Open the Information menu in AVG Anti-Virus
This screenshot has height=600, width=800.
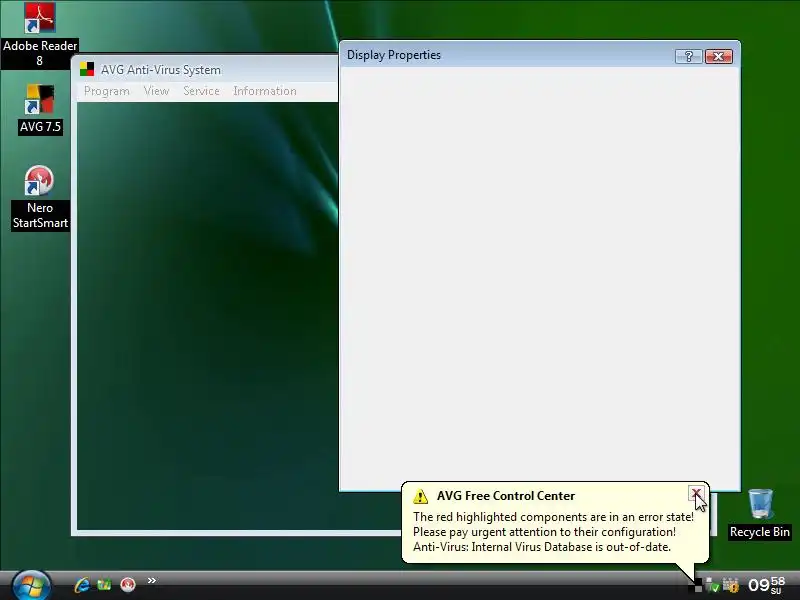[x=265, y=91]
